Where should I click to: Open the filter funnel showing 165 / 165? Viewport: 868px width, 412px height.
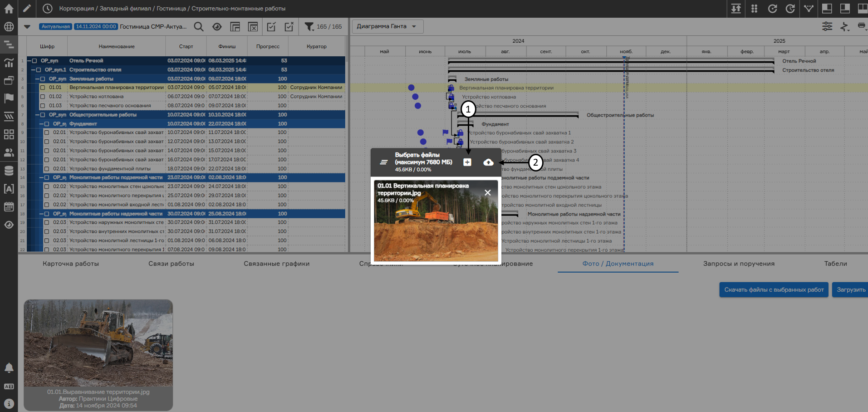click(x=323, y=27)
